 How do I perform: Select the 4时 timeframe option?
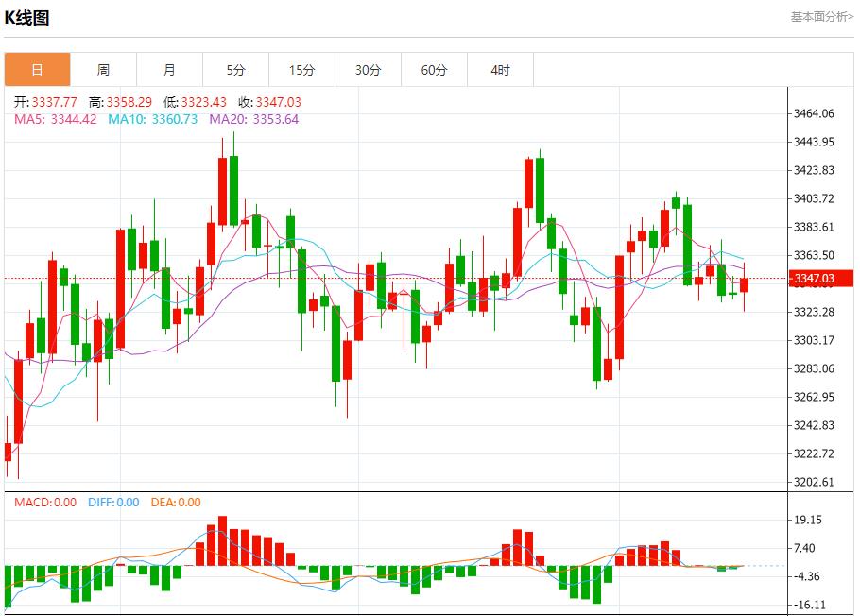click(500, 69)
